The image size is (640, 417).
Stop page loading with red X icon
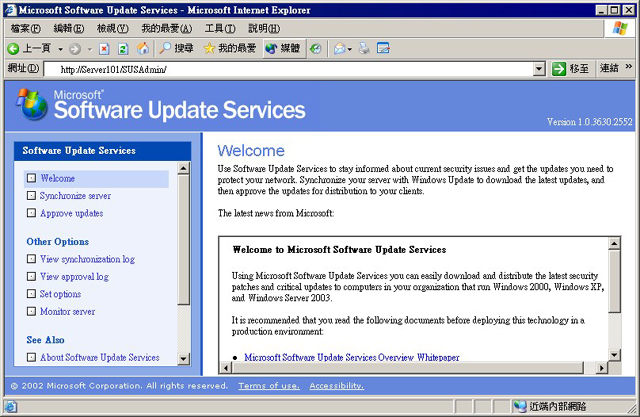coord(104,49)
